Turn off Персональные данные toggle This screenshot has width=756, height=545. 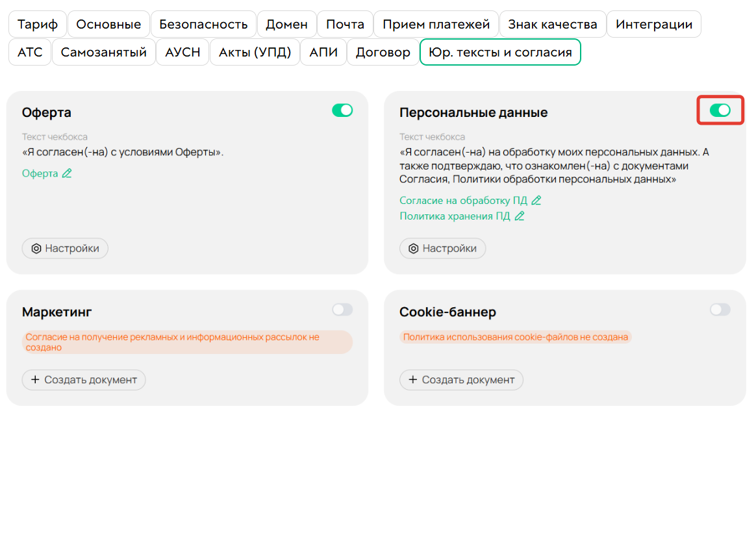720,110
